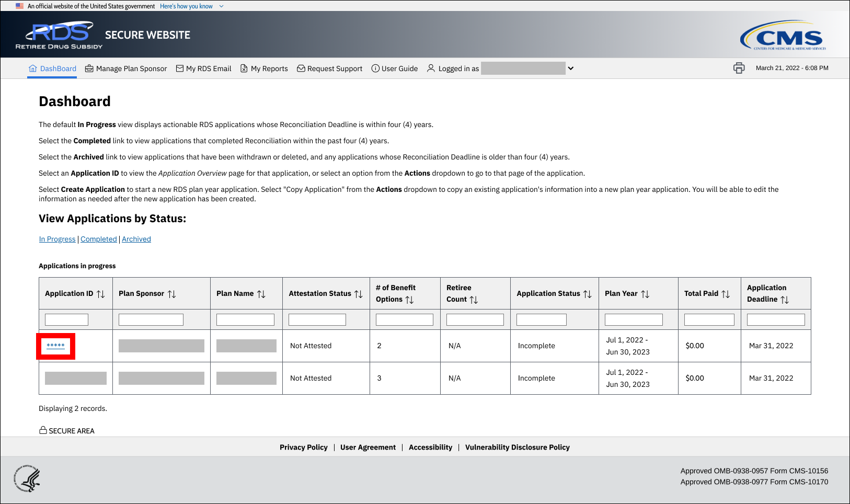The height and width of the screenshot is (504, 850).
Task: Go to My Reports
Action: [264, 68]
